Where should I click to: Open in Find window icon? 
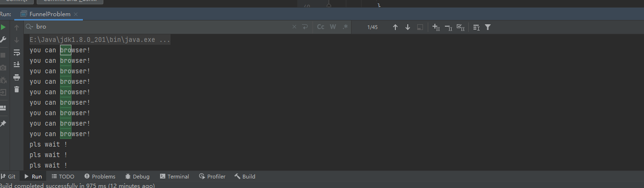pos(476,27)
